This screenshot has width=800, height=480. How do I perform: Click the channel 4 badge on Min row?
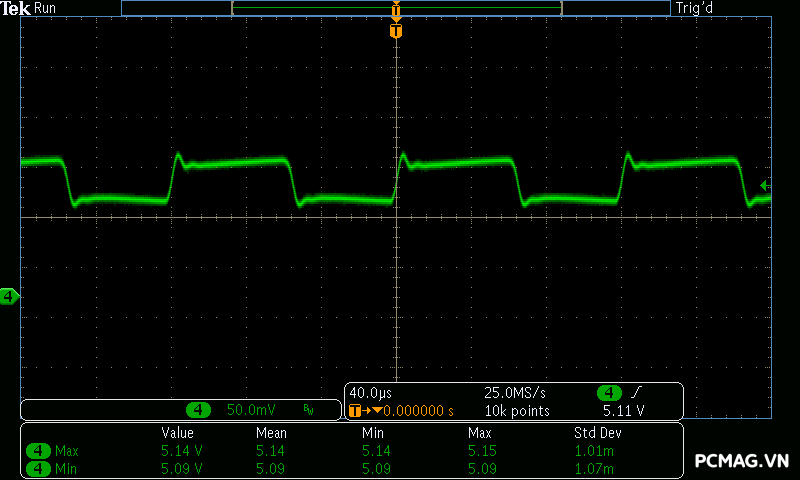(38, 467)
